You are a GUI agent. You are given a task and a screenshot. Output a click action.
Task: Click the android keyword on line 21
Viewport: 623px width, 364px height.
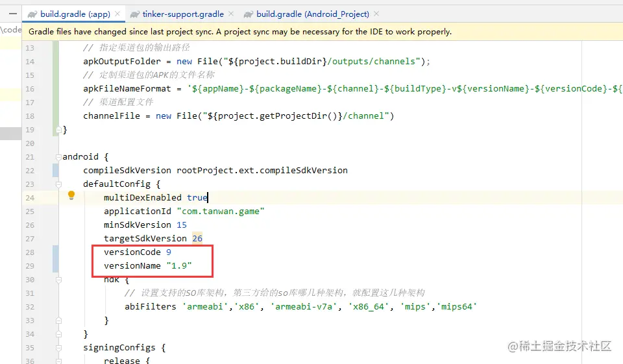(80, 156)
